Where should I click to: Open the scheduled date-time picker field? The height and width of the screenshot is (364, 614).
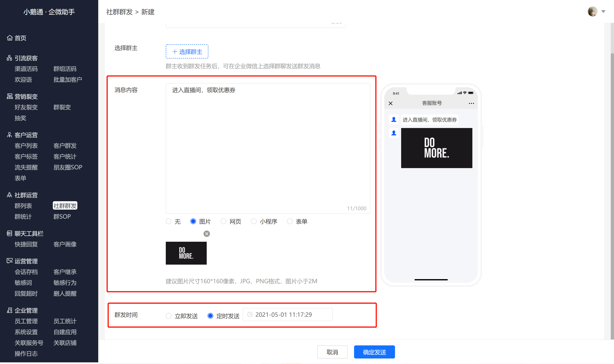point(288,315)
